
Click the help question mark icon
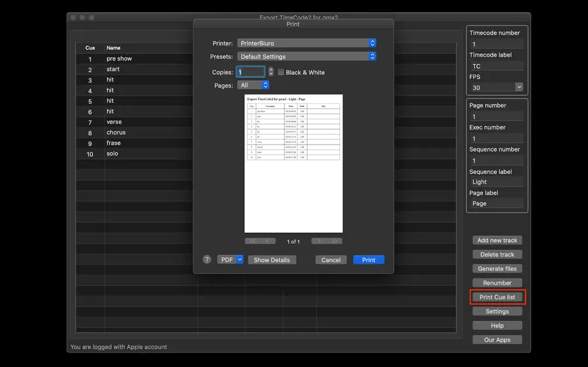(x=207, y=259)
